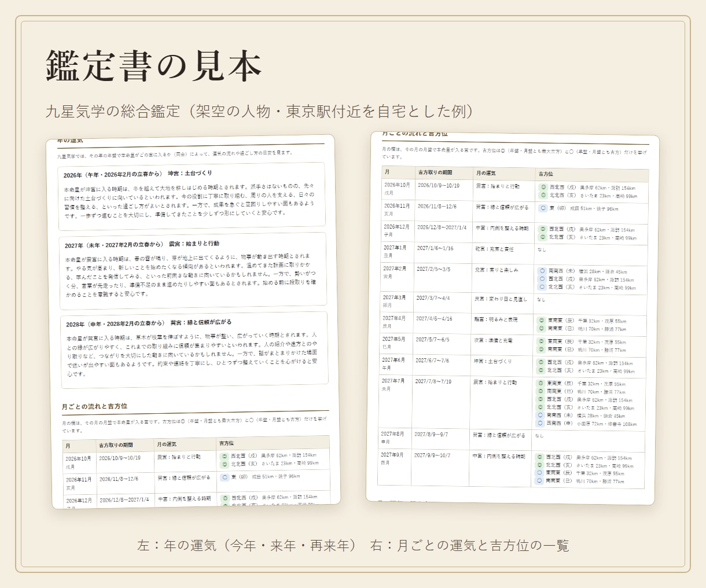Click ○ badge beside 南南西（未） in 2027年2月 row
Viewport: 706px width, 588px height.
542,271
